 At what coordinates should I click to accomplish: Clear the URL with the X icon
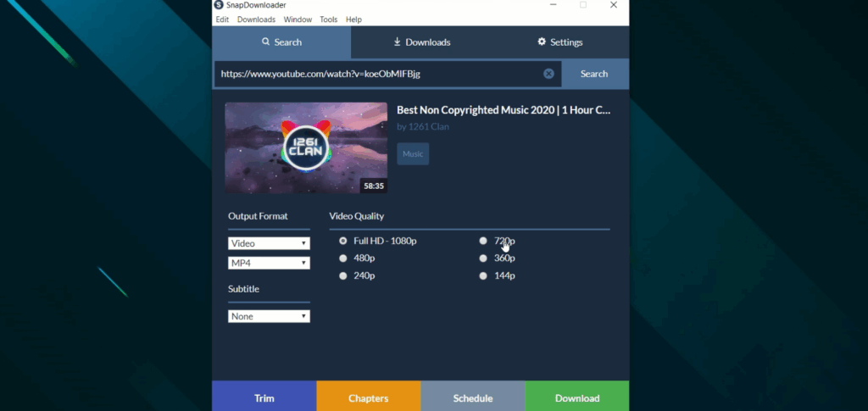(x=548, y=74)
